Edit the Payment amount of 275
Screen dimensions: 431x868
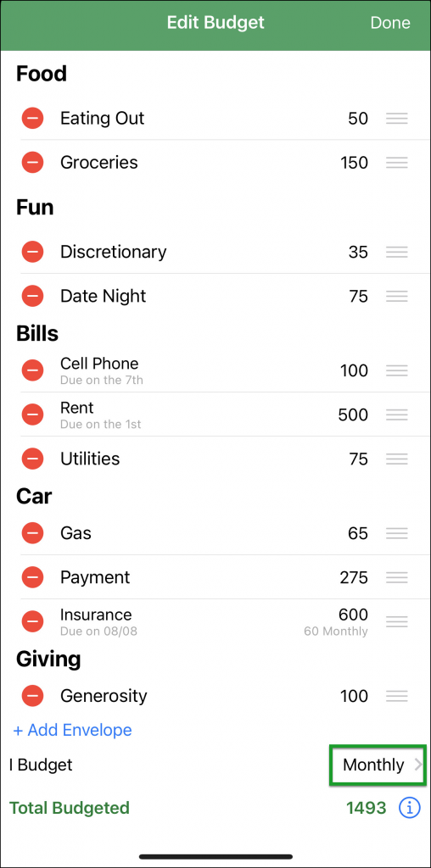tap(354, 577)
